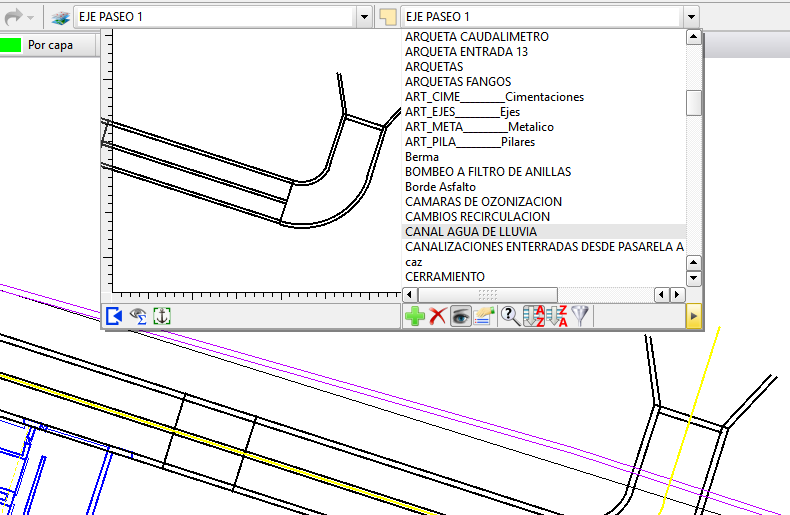Select ARQUETAS layer
Viewport: 790px width, 515px height.
coord(544,67)
